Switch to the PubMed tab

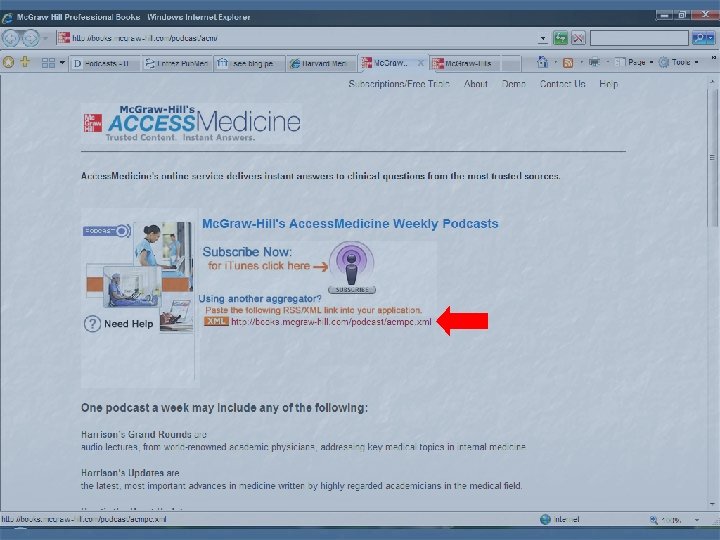(x=177, y=63)
